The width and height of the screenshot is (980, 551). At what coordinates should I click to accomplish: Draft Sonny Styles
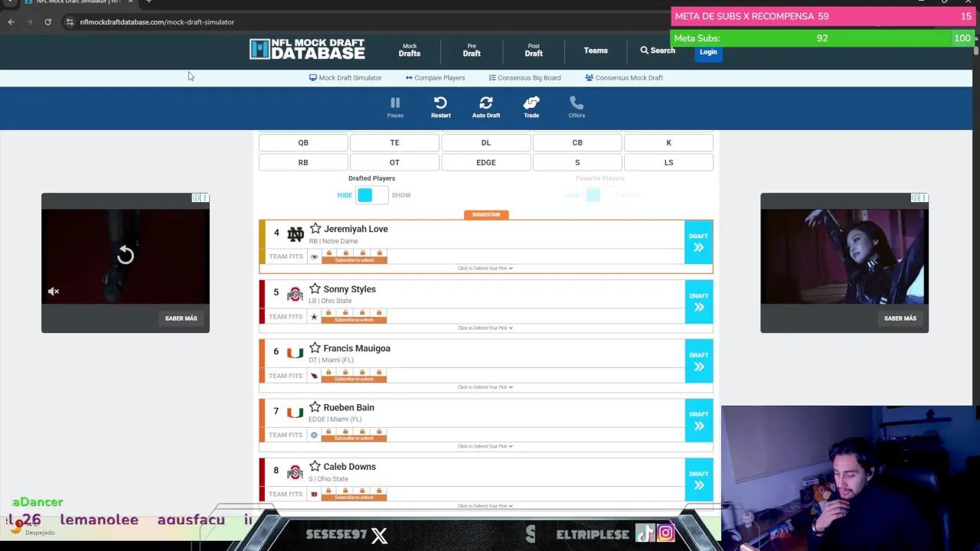click(x=698, y=302)
